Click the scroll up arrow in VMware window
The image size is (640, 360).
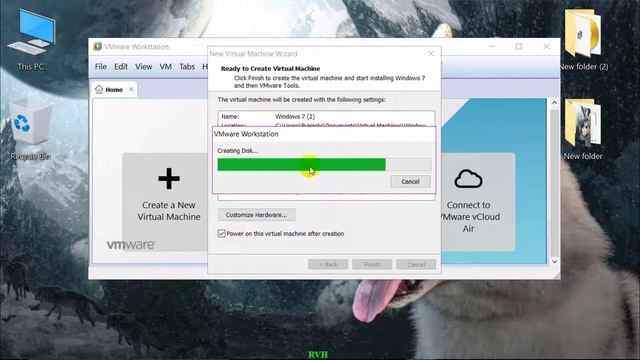[x=554, y=103]
